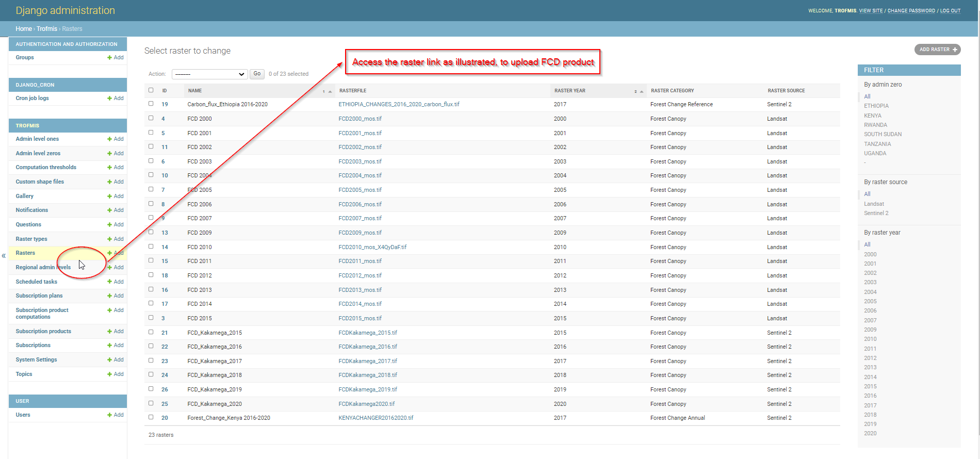Tick the FCD 2003 row checkbox
This screenshot has width=980, height=459.
[151, 161]
